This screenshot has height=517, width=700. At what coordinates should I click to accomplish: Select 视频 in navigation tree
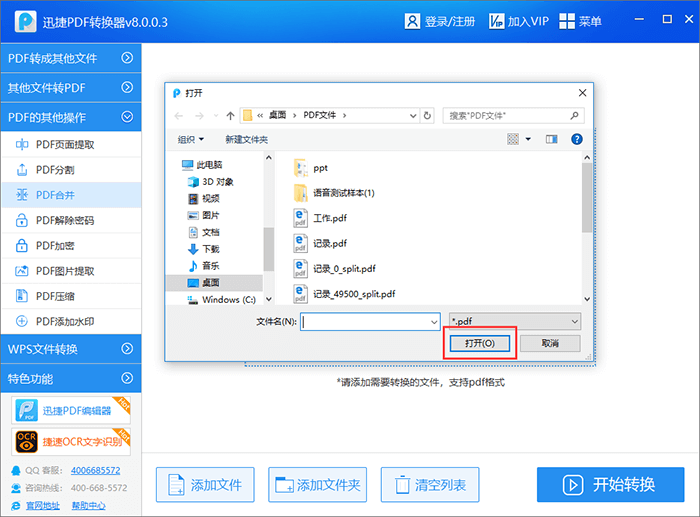(204, 198)
